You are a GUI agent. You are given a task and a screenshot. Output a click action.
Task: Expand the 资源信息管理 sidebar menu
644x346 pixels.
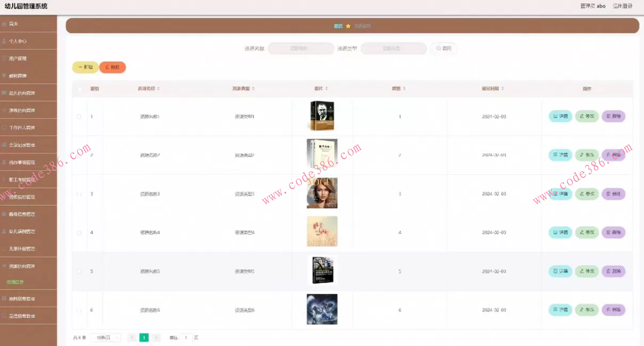pyautogui.click(x=28, y=266)
